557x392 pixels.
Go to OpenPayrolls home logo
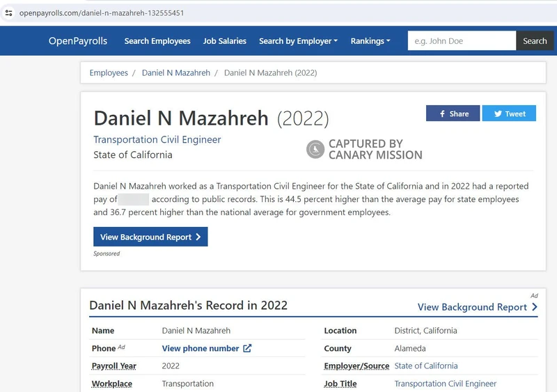(78, 41)
